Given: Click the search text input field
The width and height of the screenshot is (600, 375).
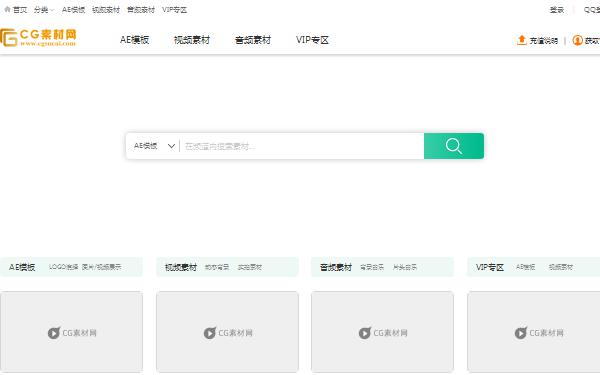Looking at the screenshot, I should click(x=302, y=146).
